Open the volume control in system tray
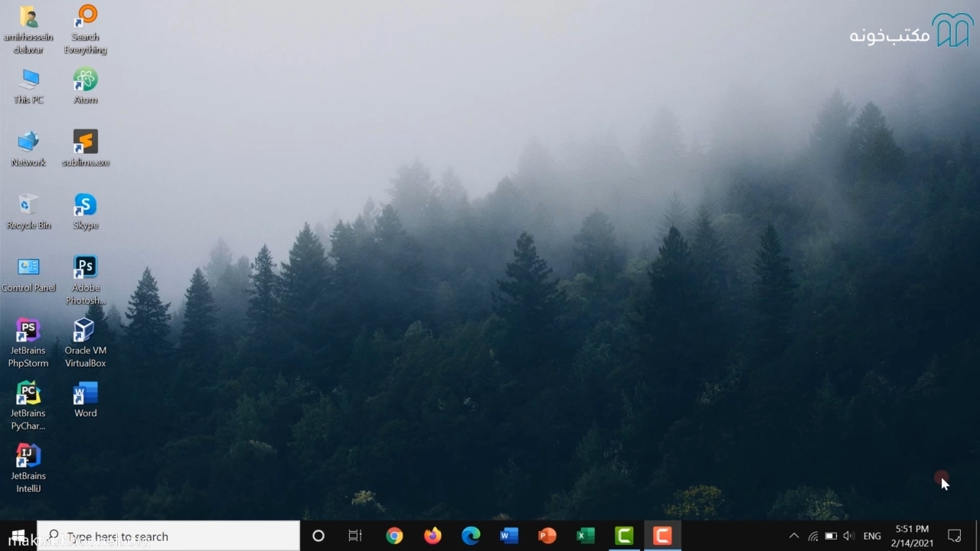980x551 pixels. pos(848,536)
